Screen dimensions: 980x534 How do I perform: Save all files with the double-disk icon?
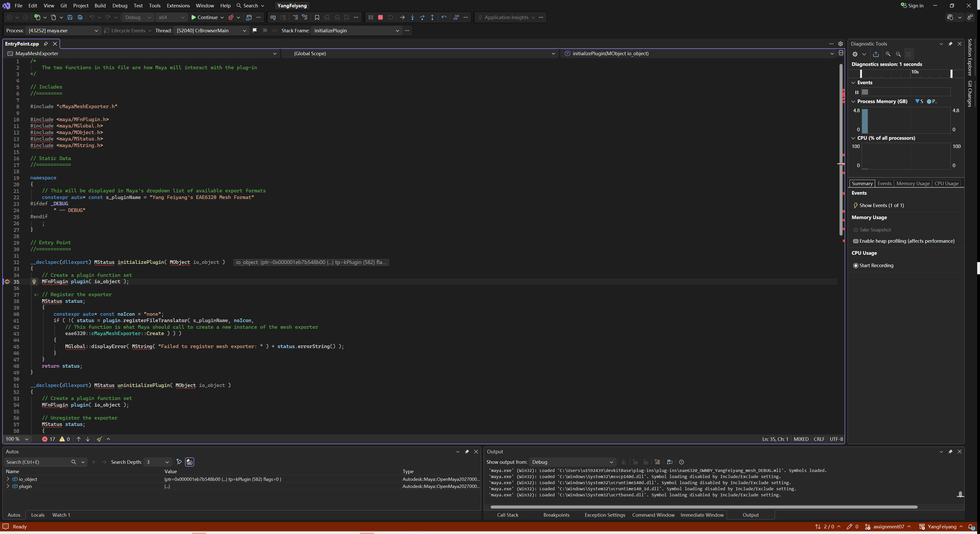coord(80,18)
